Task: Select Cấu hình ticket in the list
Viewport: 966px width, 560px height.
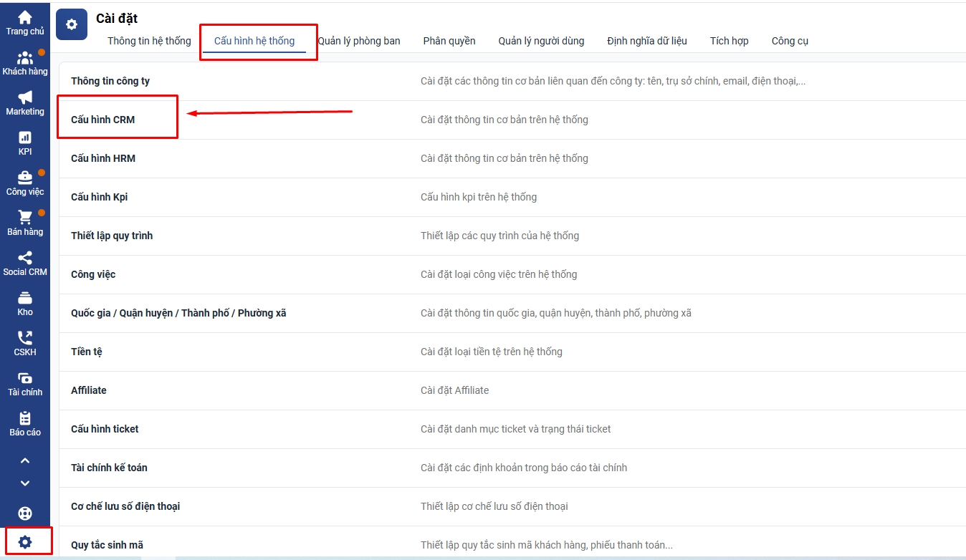Action: coord(105,429)
